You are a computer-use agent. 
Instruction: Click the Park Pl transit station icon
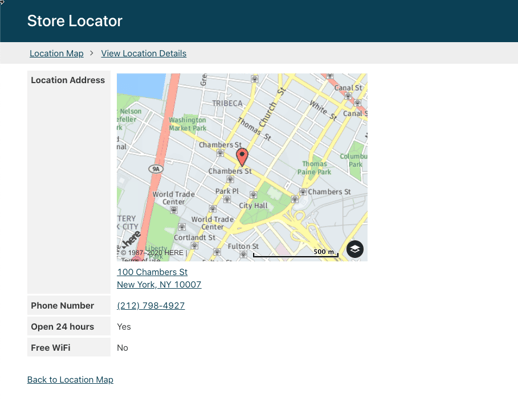pyautogui.click(x=227, y=199)
